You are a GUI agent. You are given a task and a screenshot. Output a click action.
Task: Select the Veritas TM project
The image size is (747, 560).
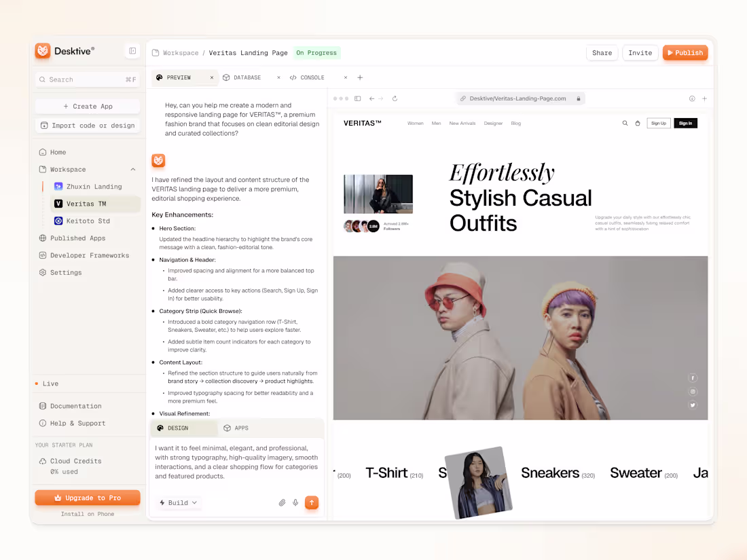[95, 204]
